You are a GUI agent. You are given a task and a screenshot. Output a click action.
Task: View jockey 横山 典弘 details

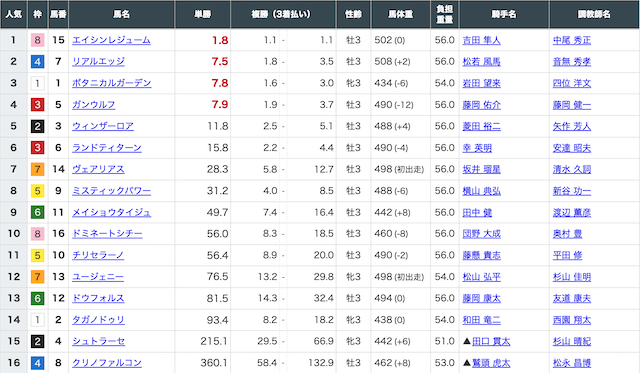(x=481, y=191)
